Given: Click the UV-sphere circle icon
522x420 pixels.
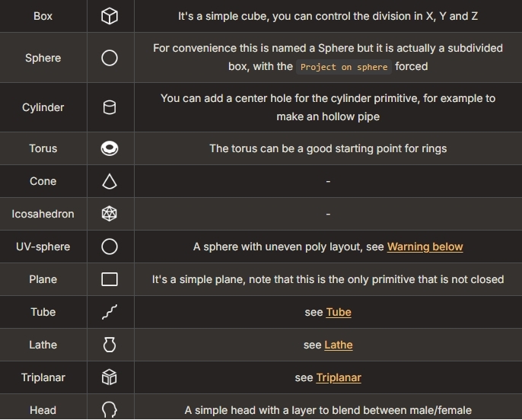Looking at the screenshot, I should pos(110,247).
